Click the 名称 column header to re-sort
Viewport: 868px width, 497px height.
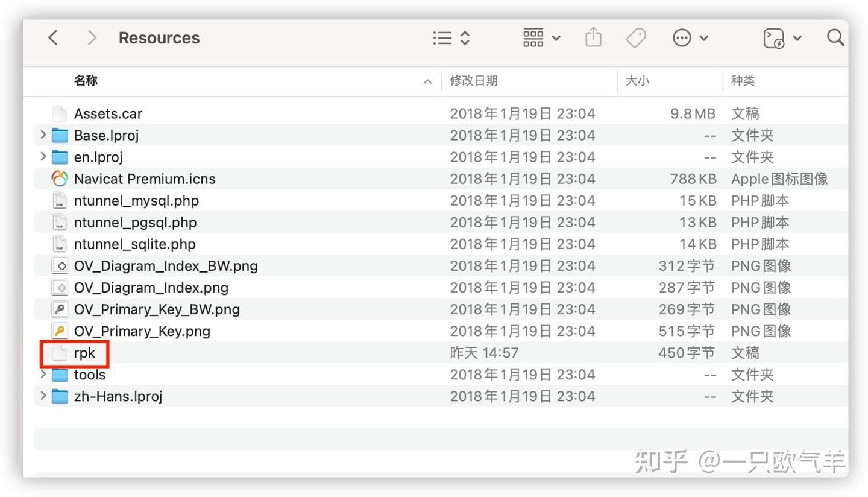coord(85,81)
